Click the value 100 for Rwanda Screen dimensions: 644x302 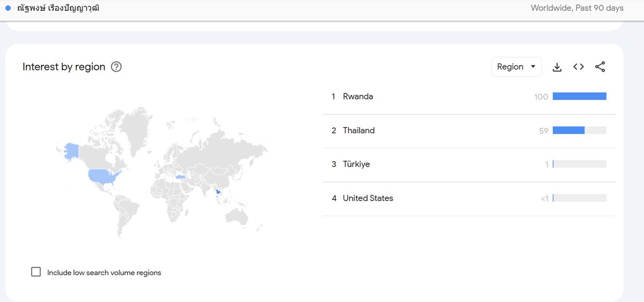pos(541,97)
